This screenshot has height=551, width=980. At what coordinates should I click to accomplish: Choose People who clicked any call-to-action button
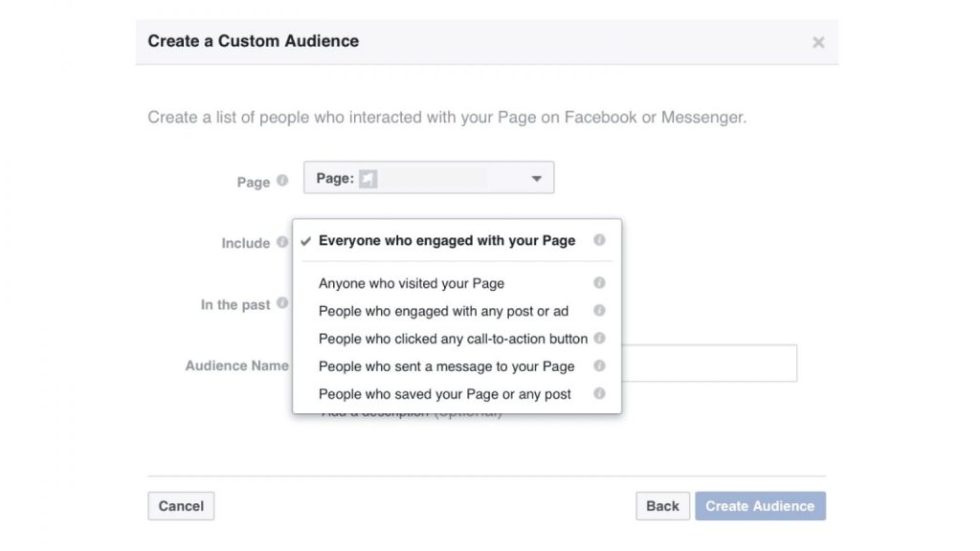tap(453, 339)
